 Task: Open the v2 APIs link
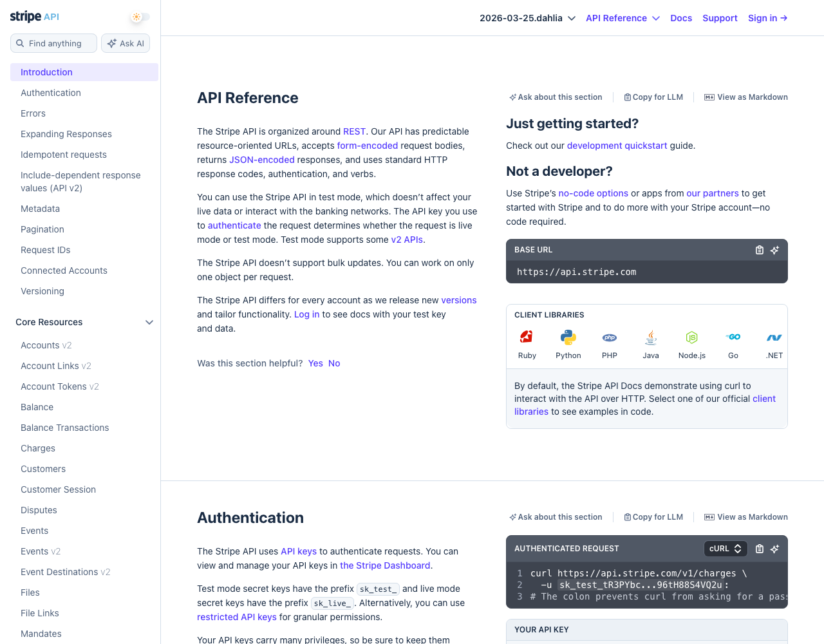[407, 240]
